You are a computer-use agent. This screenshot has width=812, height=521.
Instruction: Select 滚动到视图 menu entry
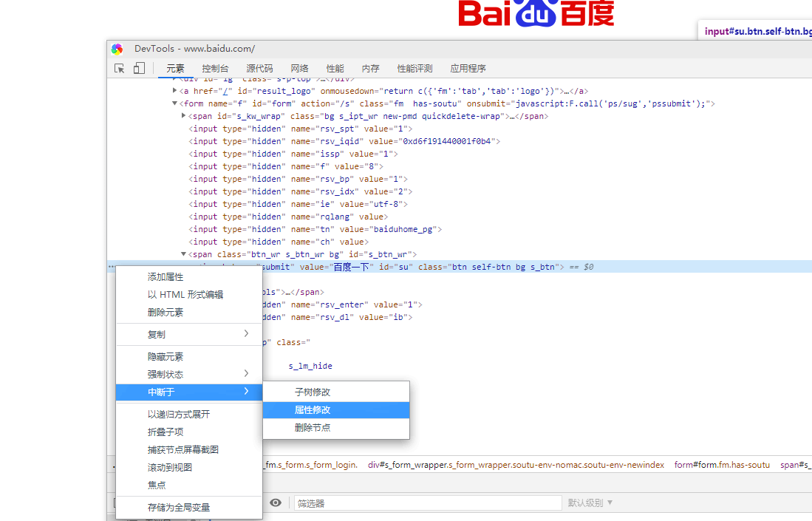click(189, 467)
